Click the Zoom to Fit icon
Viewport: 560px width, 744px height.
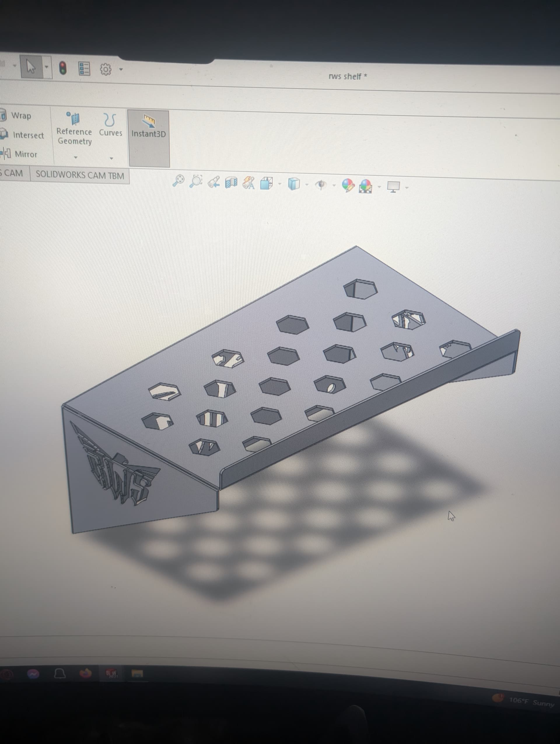coord(178,180)
